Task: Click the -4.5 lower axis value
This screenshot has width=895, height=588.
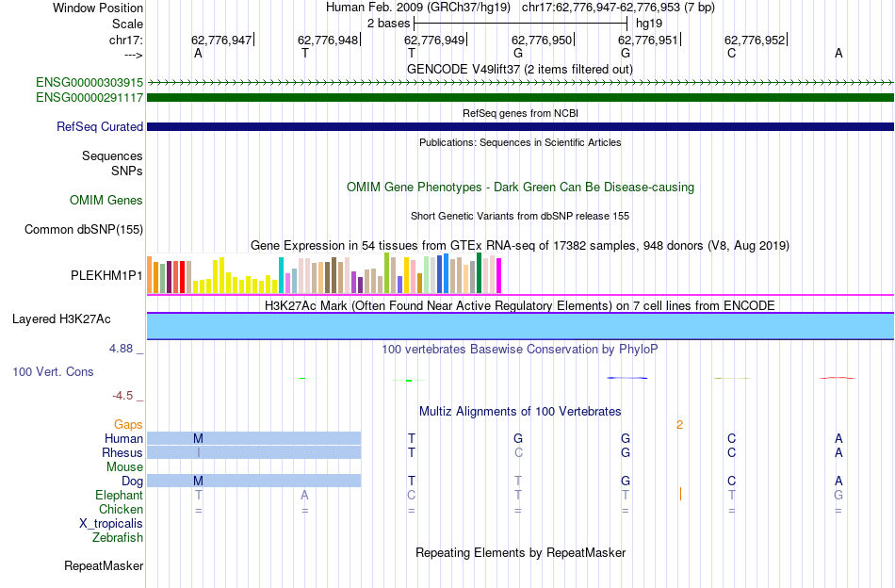Action: tap(122, 396)
